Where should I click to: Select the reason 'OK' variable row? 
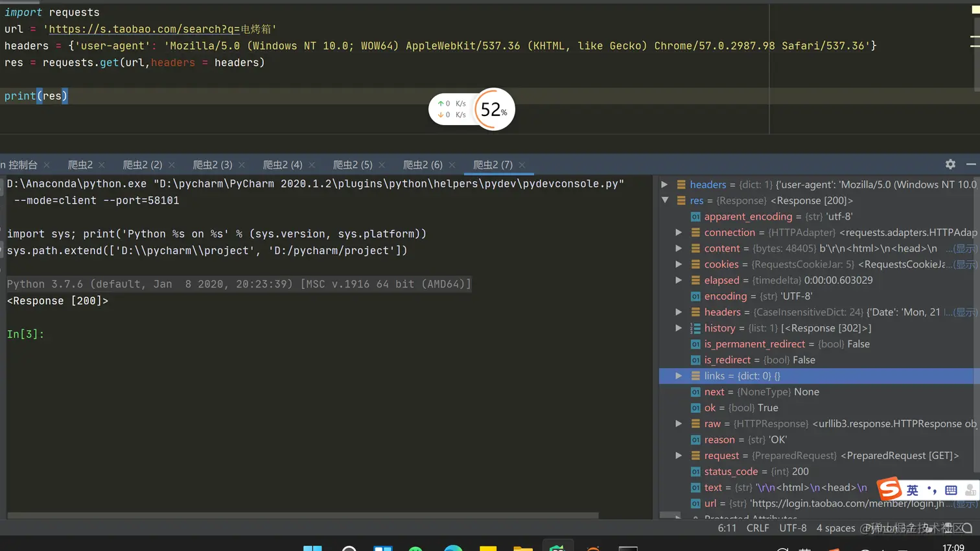pyautogui.click(x=818, y=440)
